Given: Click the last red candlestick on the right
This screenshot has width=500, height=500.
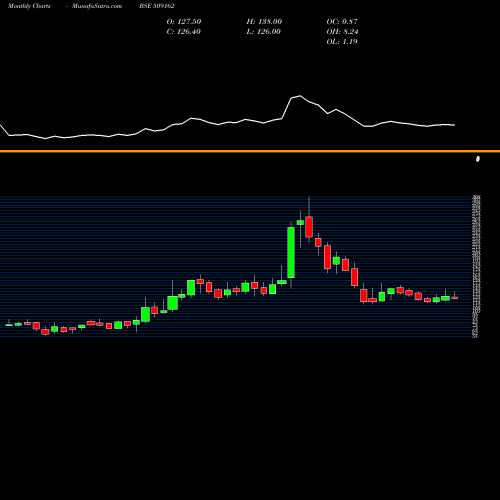Looking at the screenshot, I should (454, 298).
